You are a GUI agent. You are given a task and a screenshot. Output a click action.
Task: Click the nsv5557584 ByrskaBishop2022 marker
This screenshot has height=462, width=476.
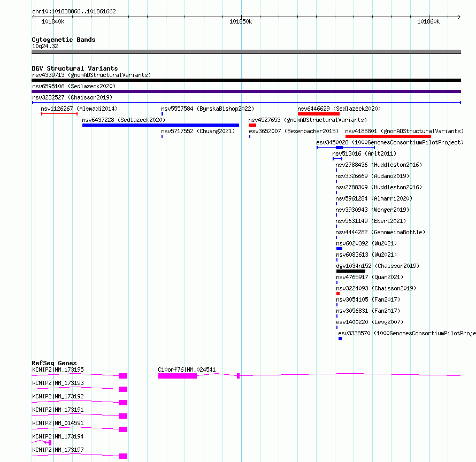pos(163,114)
